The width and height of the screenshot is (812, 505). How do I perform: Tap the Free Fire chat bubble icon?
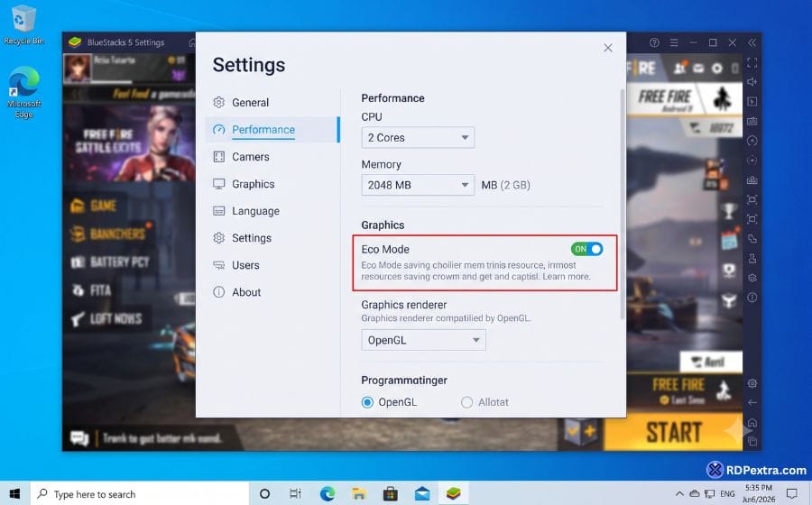pyautogui.click(x=79, y=439)
